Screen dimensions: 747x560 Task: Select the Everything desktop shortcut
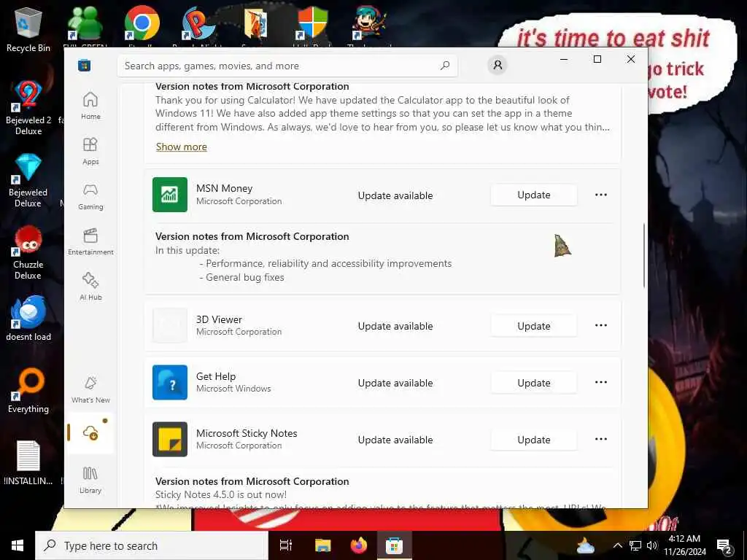coord(28,391)
